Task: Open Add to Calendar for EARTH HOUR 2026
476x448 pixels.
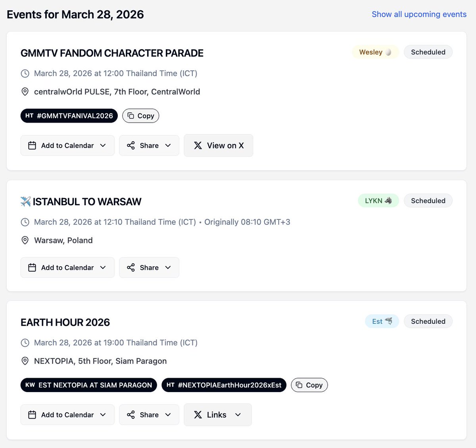Action: (x=67, y=415)
